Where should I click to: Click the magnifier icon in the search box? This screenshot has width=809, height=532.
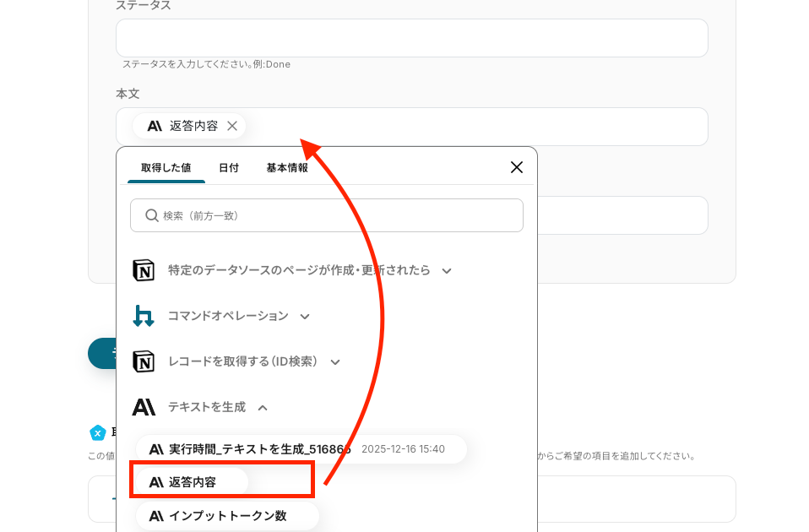click(x=152, y=215)
